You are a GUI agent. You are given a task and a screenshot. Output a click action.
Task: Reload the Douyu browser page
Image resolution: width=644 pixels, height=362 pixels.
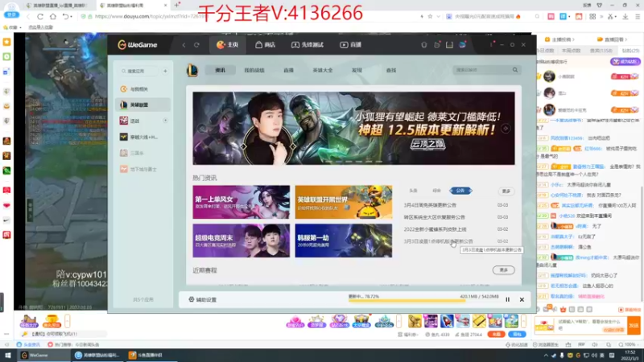(x=39, y=17)
